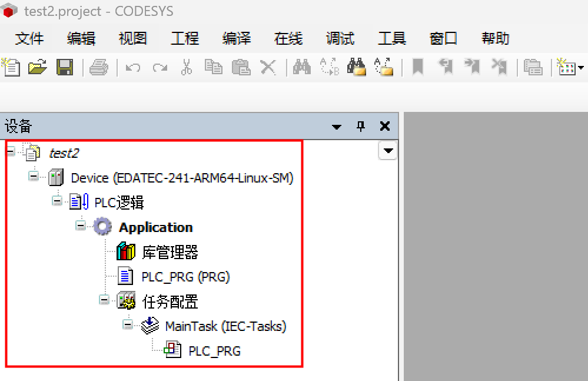This screenshot has width=588, height=381.
Task: Click the New file toolbar icon
Action: 11,67
